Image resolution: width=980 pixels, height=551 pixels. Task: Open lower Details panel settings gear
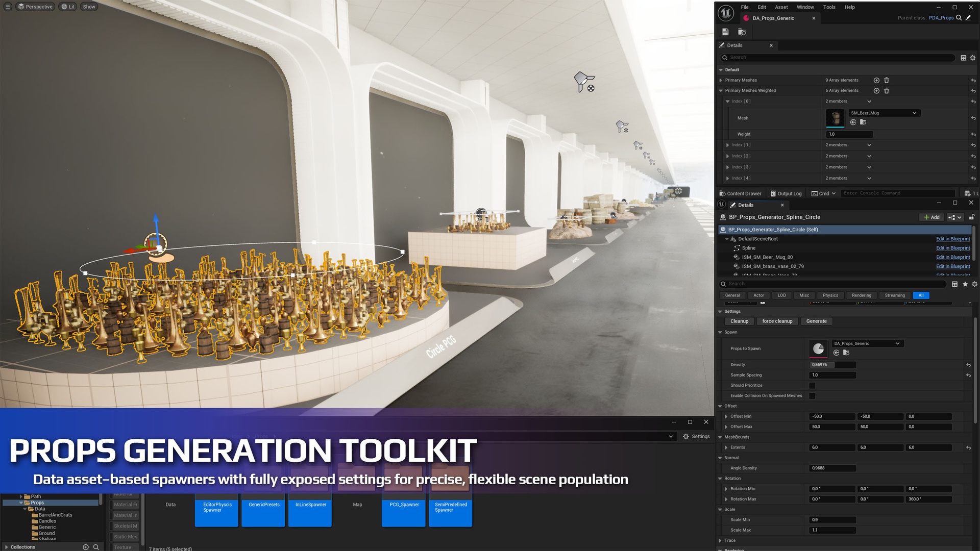974,284
